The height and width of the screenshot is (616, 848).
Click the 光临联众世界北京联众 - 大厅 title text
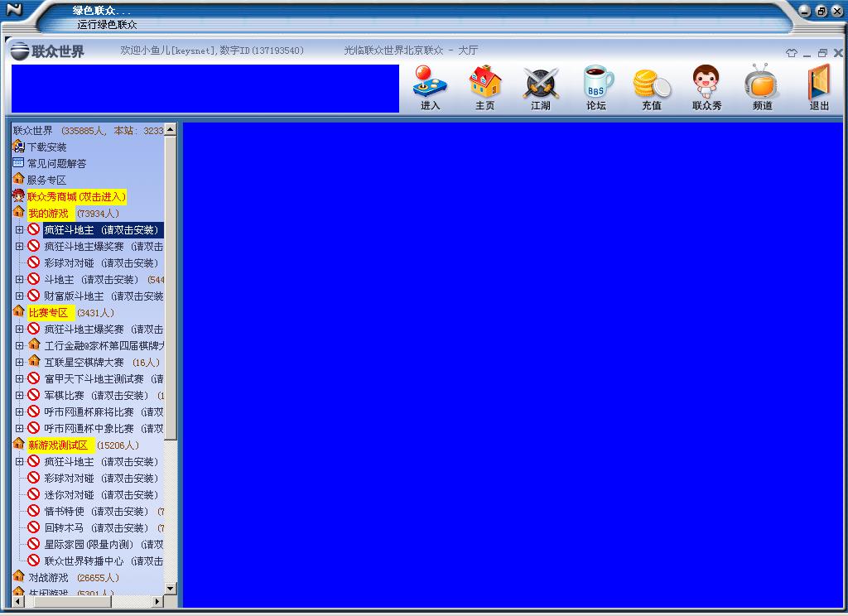(x=411, y=51)
